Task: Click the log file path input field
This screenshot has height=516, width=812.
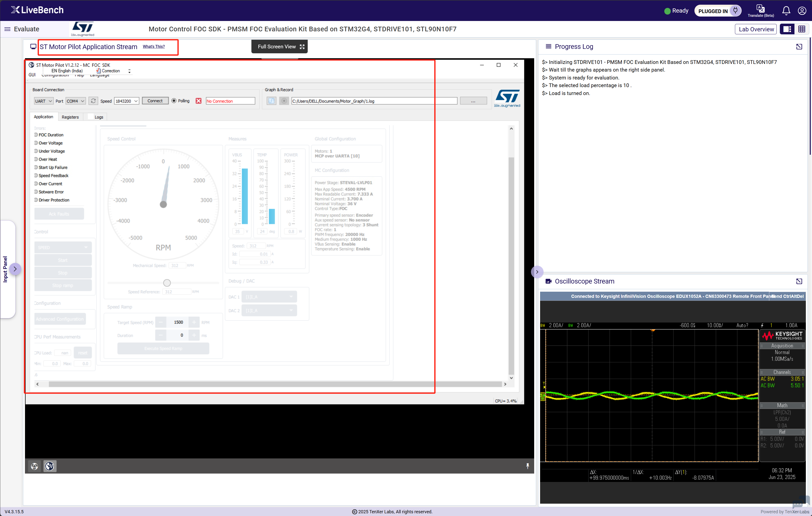Action: pos(374,101)
